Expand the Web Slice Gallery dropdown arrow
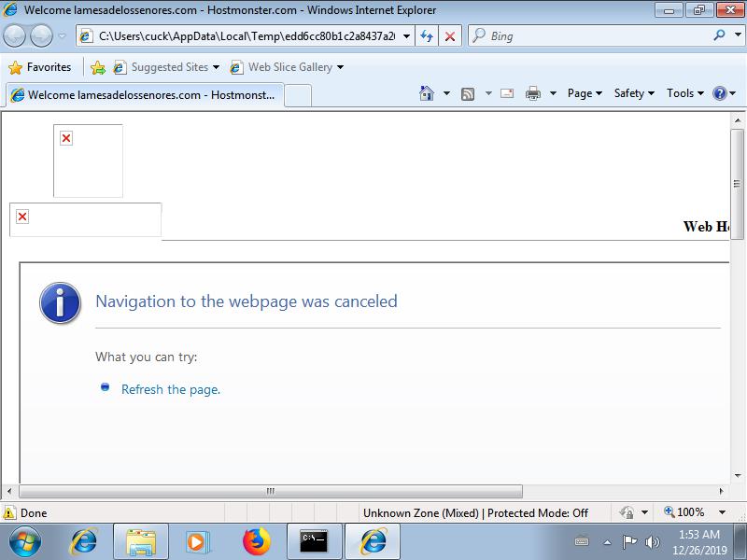Image resolution: width=747 pixels, height=560 pixels. 340,67
